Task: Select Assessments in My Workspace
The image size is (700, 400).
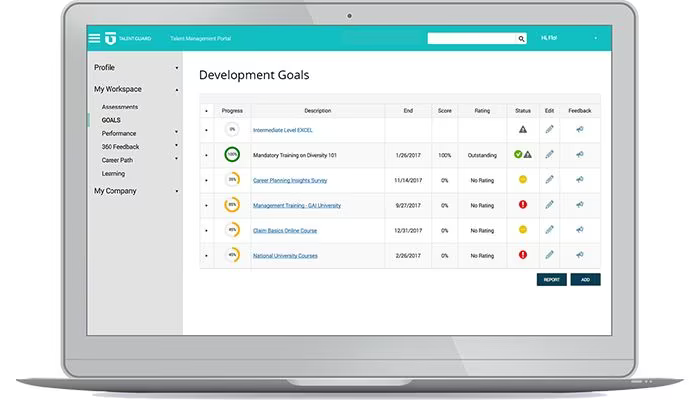Action: pyautogui.click(x=120, y=107)
